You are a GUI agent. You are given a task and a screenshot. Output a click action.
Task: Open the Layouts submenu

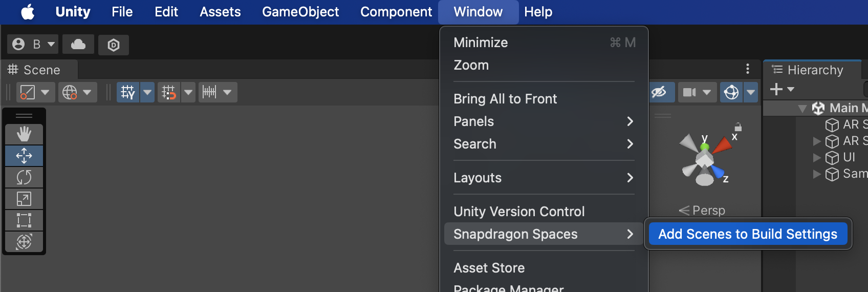pos(544,178)
